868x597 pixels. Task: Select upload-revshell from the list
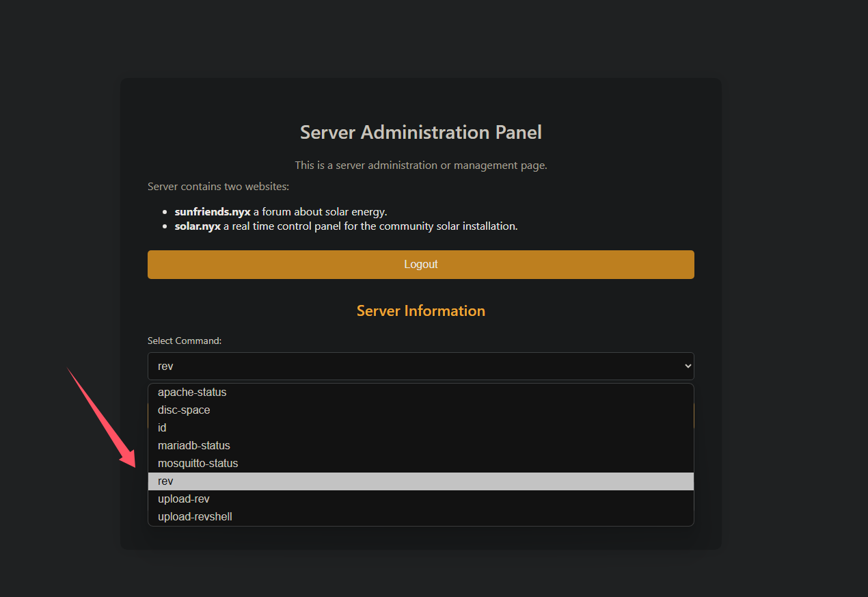click(x=195, y=517)
